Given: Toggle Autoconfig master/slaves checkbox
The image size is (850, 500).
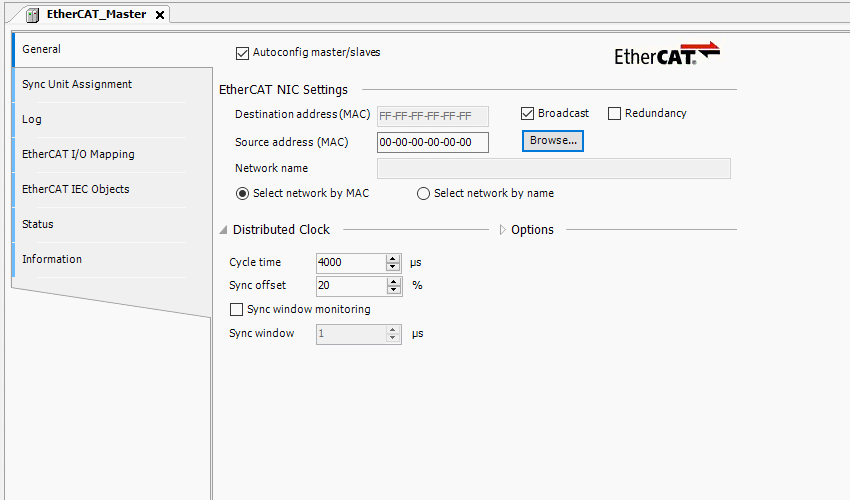Looking at the screenshot, I should (242, 53).
